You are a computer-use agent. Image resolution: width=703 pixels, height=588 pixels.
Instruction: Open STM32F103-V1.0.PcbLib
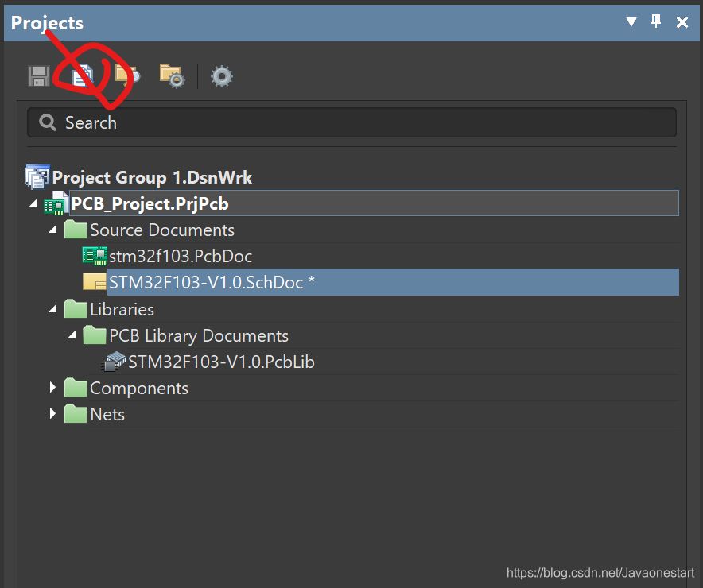(x=221, y=362)
